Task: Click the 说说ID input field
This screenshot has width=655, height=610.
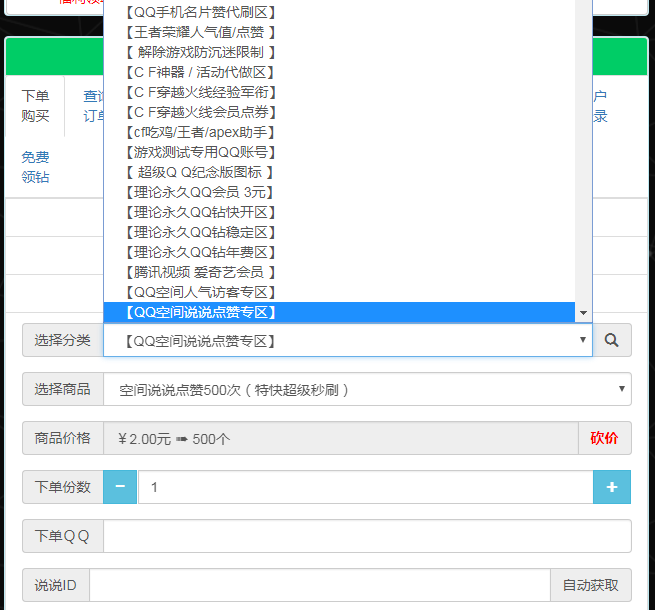Action: coord(319,585)
